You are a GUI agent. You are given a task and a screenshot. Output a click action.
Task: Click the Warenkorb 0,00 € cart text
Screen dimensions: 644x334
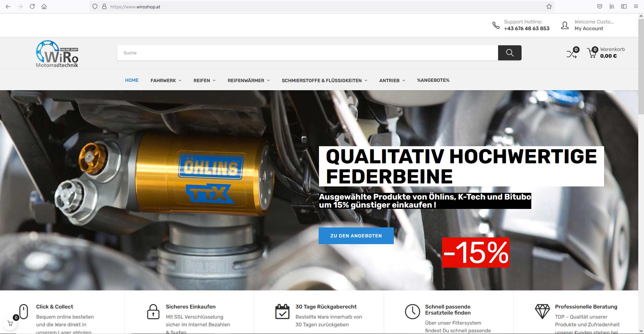[x=612, y=53]
